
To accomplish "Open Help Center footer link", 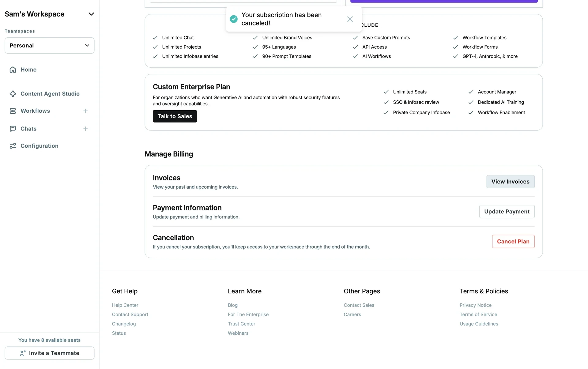I will click(125, 305).
